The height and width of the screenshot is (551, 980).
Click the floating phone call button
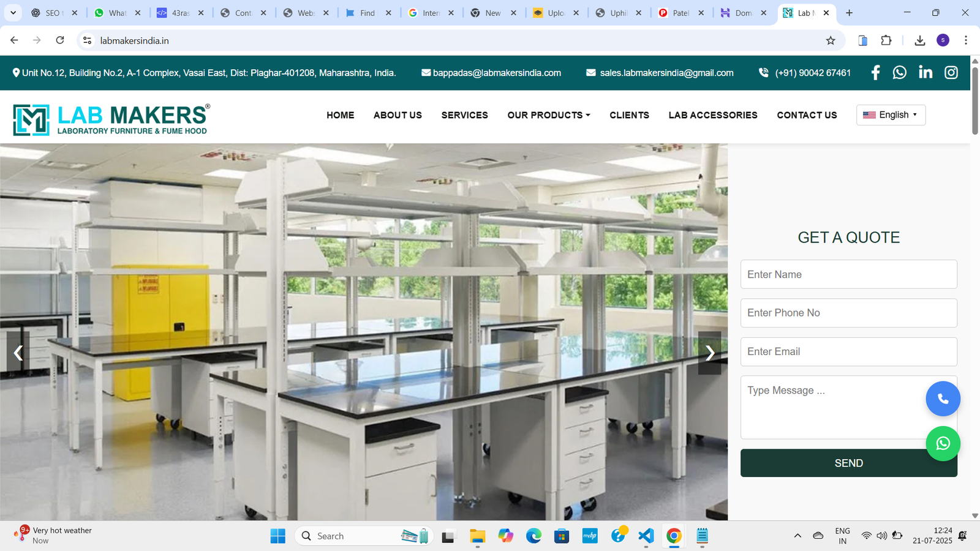pos(943,399)
